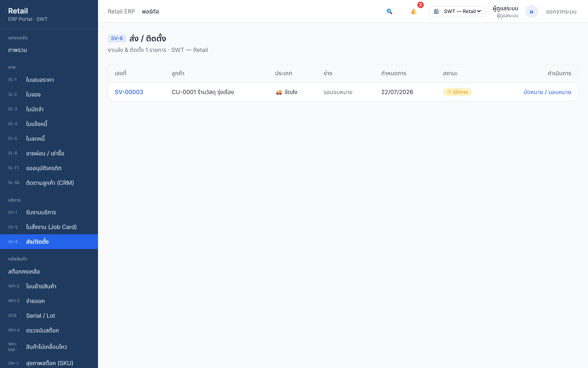Open จ่ายออก (WH-3) menu item
Image resolution: width=588 pixels, height=368 pixels.
tap(49, 301)
